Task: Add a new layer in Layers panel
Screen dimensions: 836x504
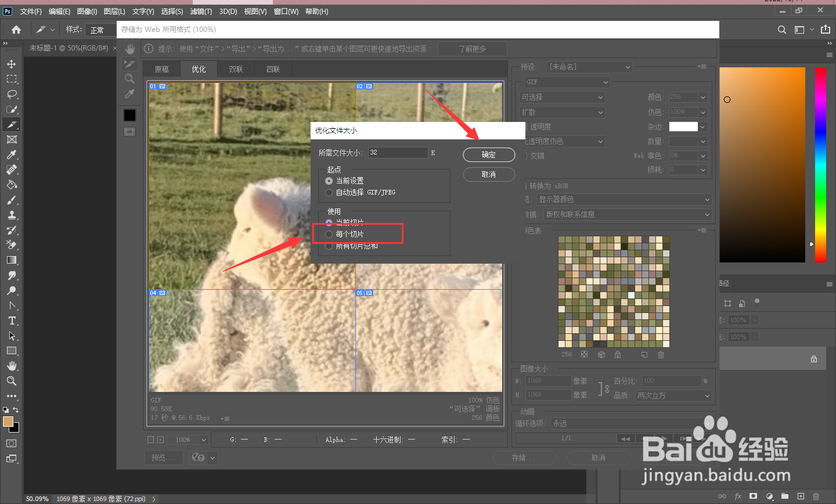Action: 801,496
